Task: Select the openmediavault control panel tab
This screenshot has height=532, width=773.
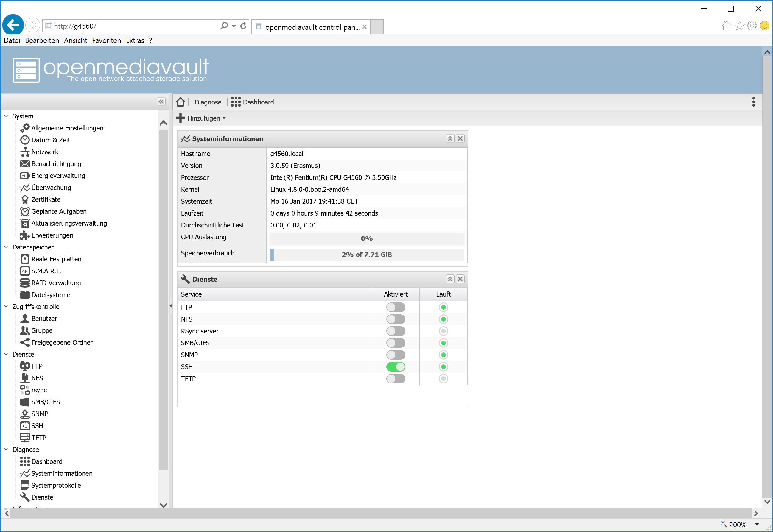Action: pos(311,27)
